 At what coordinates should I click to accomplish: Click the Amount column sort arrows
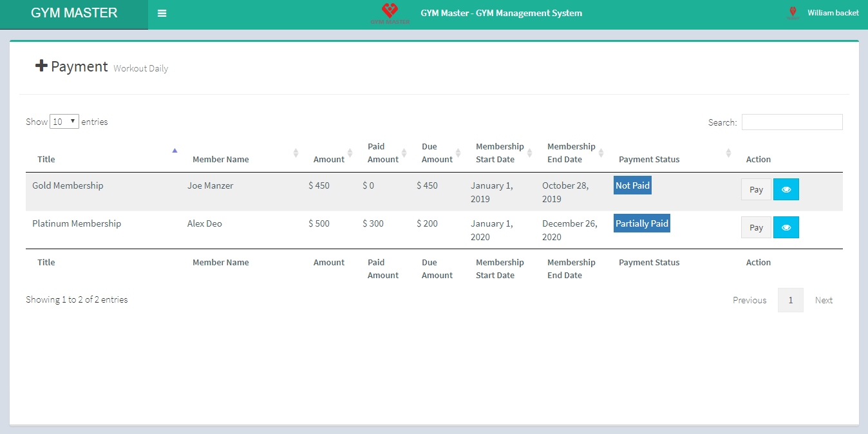click(x=350, y=153)
